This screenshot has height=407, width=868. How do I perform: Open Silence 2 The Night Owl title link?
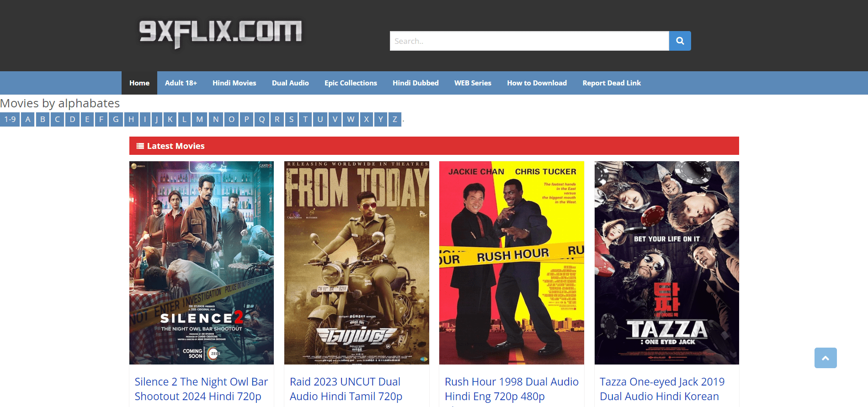point(201,389)
